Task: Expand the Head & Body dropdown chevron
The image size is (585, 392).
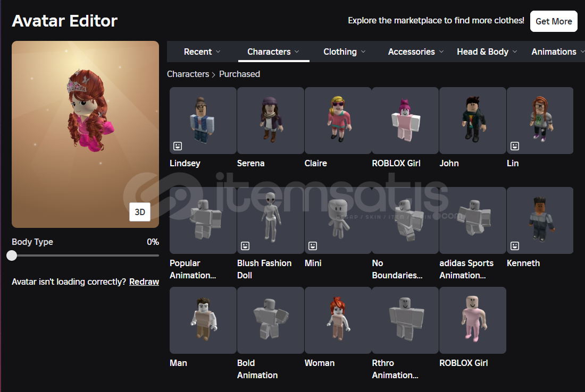Action: click(515, 52)
